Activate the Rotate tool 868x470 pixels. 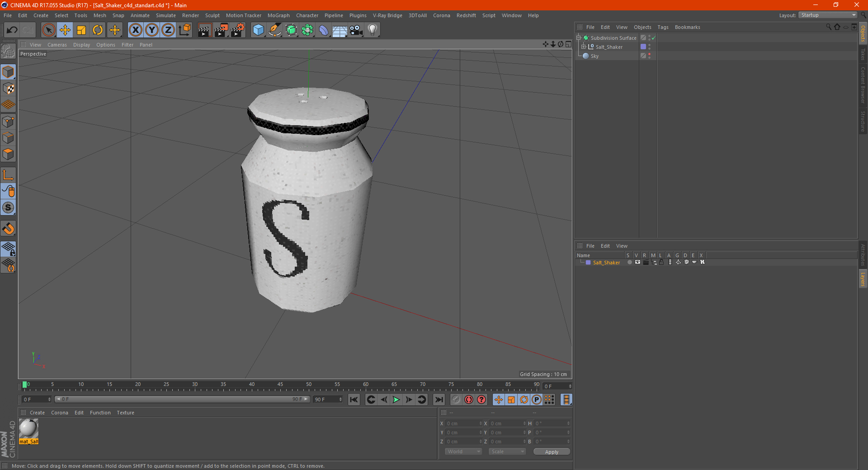tap(98, 30)
